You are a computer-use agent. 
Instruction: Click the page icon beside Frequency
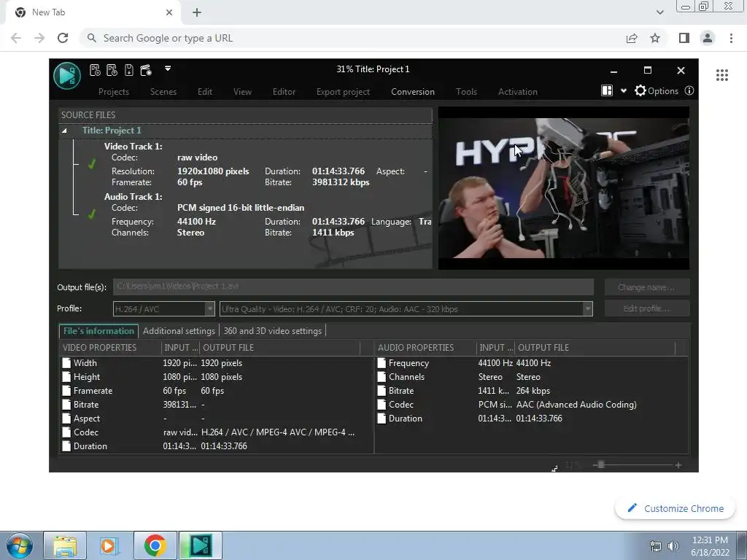382,363
